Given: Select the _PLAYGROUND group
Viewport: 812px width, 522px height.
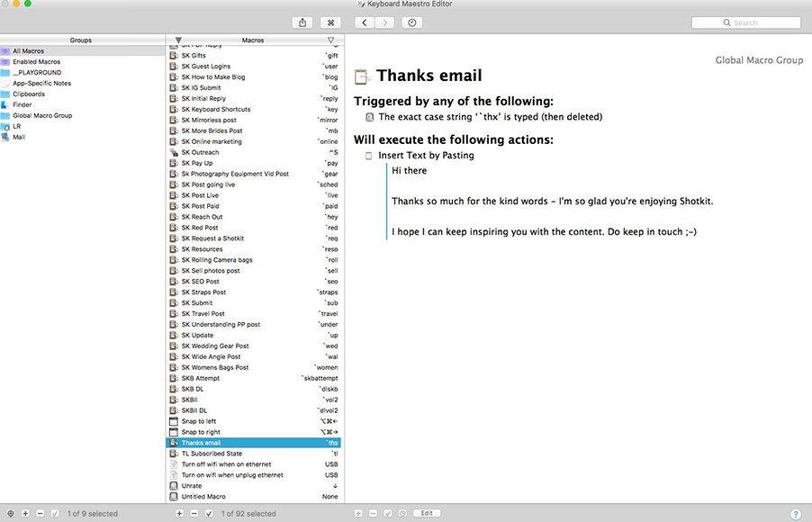Looking at the screenshot, I should coord(82,73).
